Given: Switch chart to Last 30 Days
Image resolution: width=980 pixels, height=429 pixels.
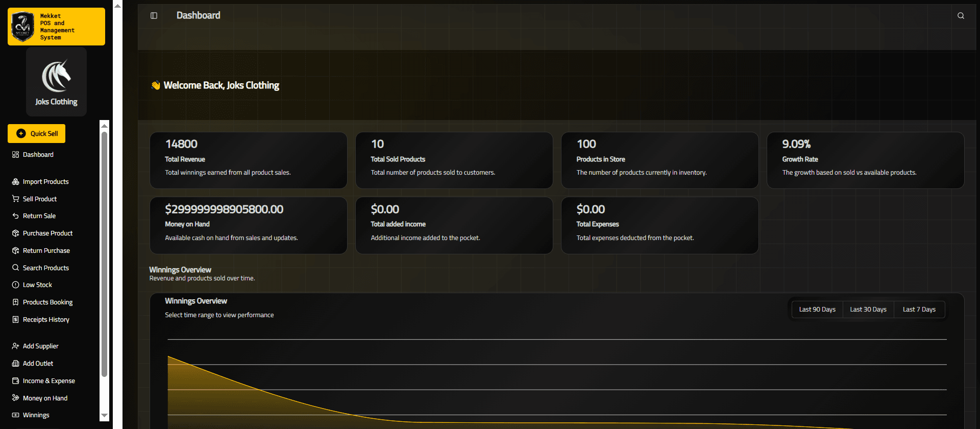Looking at the screenshot, I should coord(868,309).
